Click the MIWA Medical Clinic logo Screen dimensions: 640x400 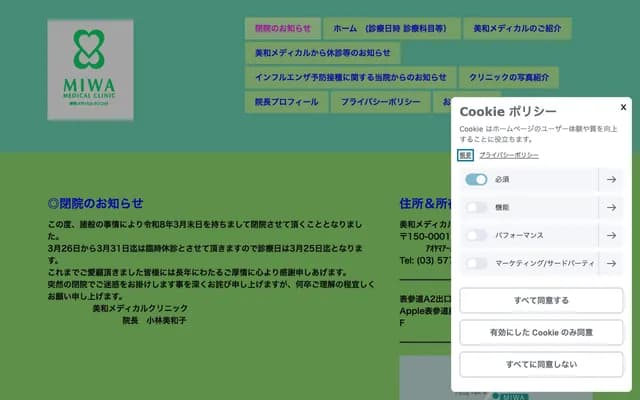(90, 70)
